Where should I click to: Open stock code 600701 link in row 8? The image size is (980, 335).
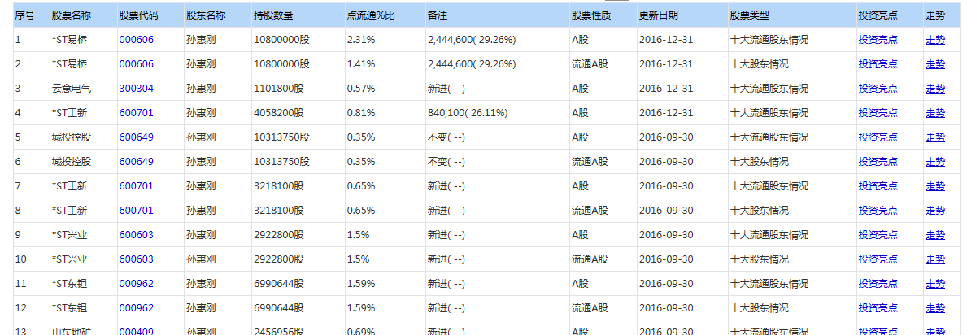pyautogui.click(x=136, y=210)
